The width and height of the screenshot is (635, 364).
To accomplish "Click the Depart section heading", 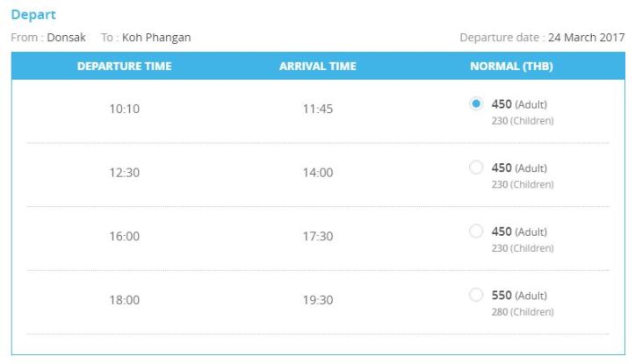I will tap(31, 15).
